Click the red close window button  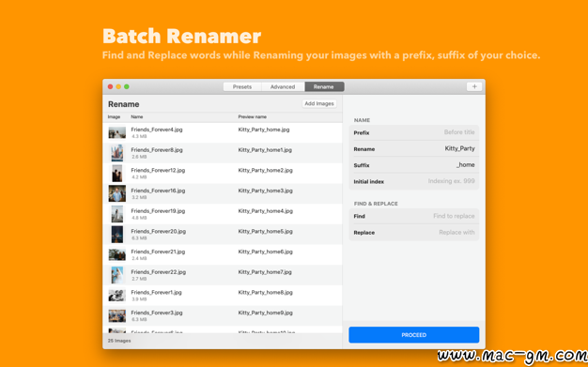tap(110, 86)
